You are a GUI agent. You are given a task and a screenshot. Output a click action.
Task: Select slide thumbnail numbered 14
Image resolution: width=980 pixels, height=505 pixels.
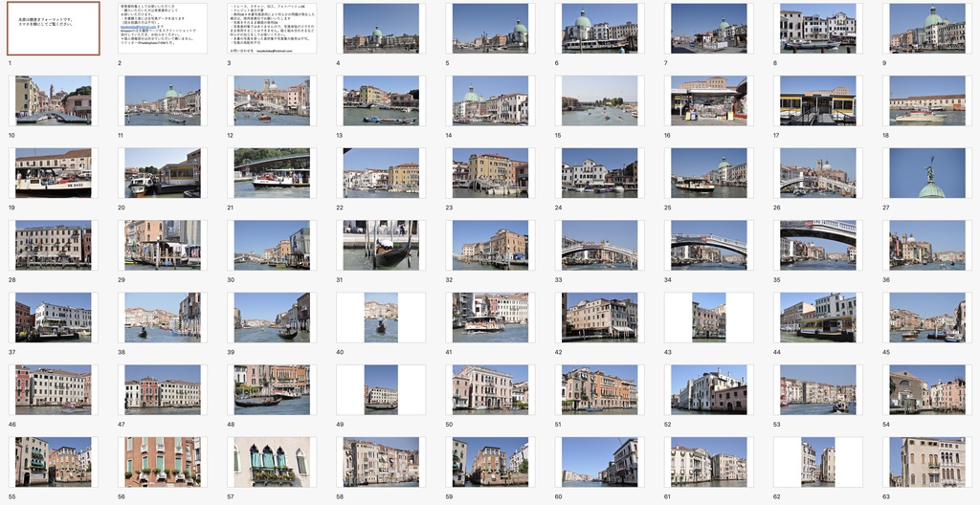click(x=491, y=100)
